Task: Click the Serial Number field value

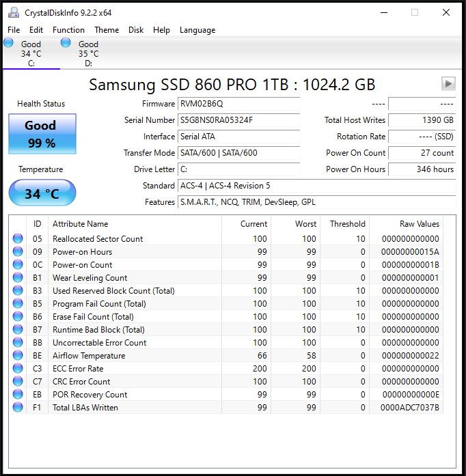Action: (x=238, y=120)
